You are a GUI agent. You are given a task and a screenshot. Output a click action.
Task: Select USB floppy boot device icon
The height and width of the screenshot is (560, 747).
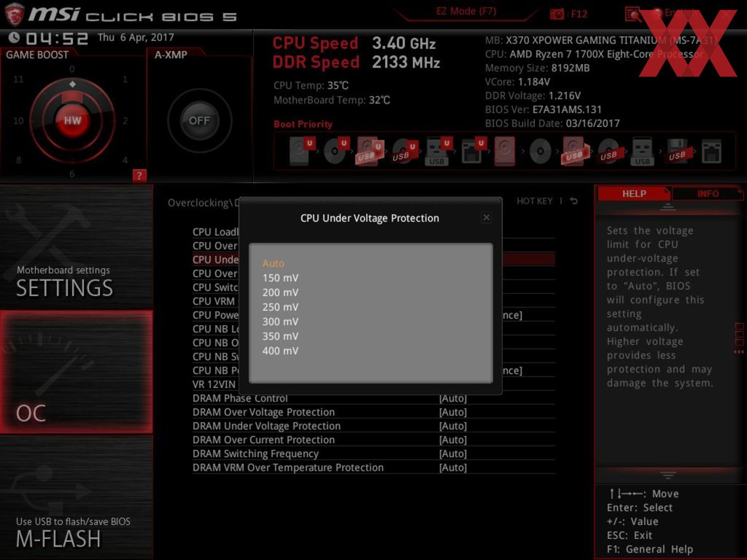click(677, 151)
